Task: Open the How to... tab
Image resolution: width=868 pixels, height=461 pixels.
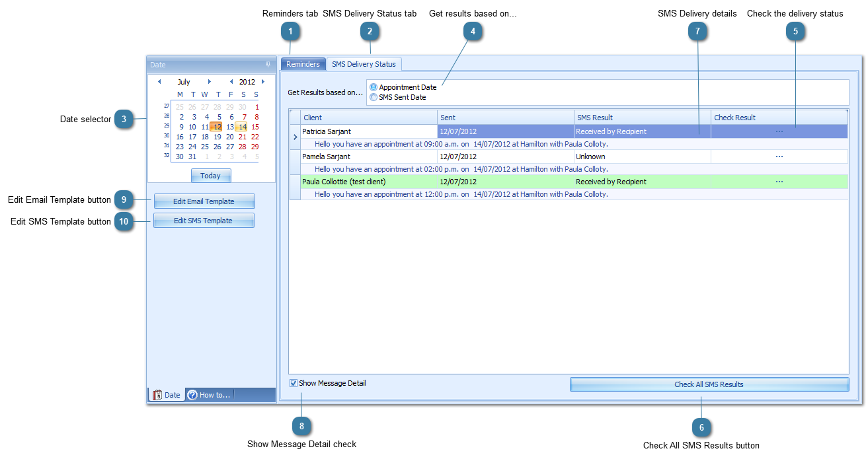Action: (210, 395)
